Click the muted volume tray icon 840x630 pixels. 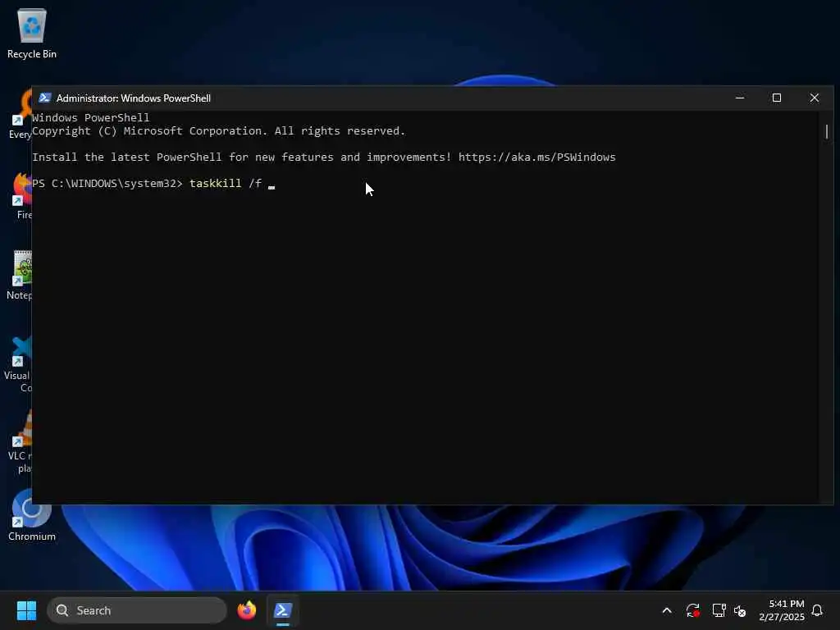pos(740,610)
